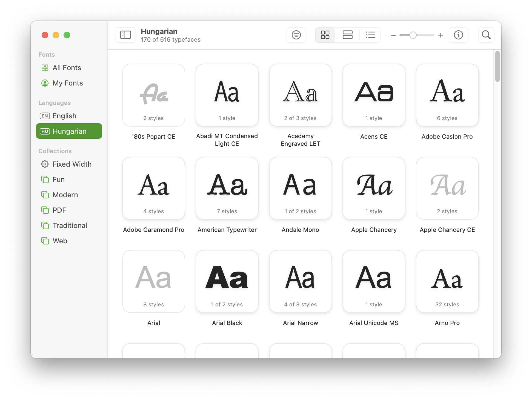This screenshot has height=399, width=532.
Task: Select the Adobe Caslon Pro font card
Action: point(447,95)
